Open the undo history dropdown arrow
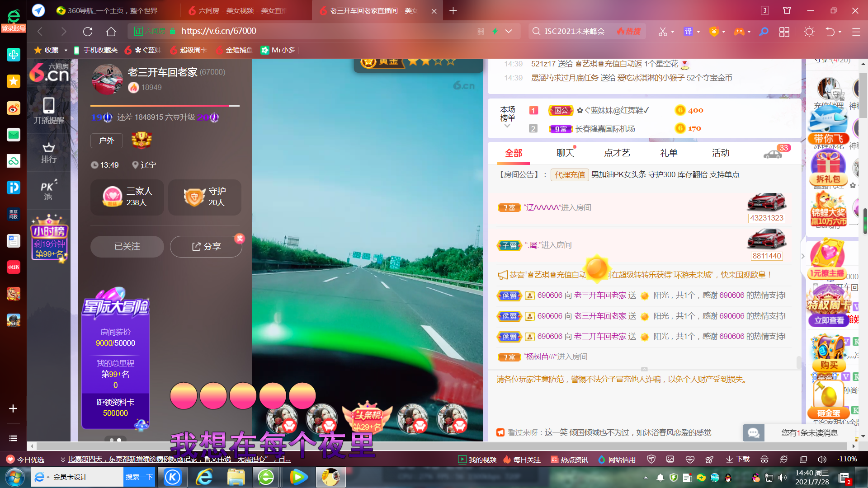This screenshot has height=488, width=868. click(840, 32)
